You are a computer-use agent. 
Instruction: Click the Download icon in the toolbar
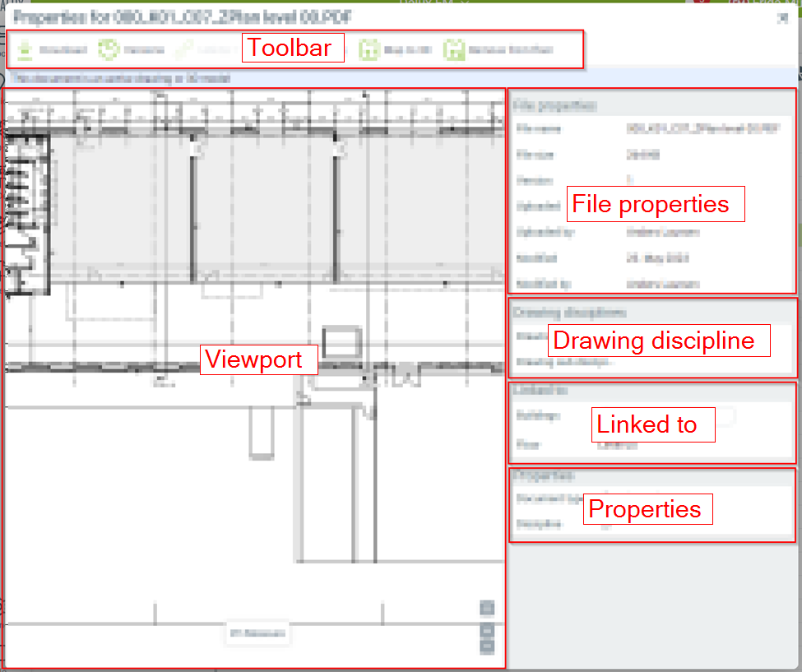[x=25, y=50]
